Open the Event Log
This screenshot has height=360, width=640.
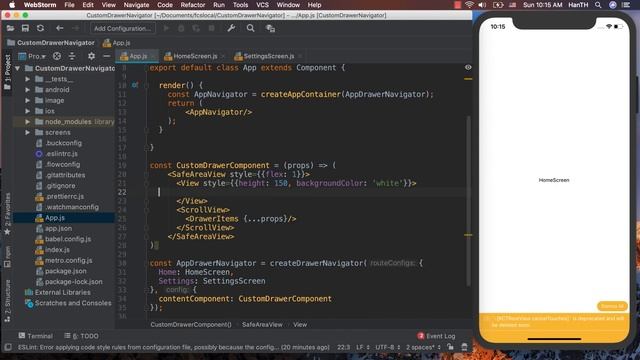(x=436, y=336)
